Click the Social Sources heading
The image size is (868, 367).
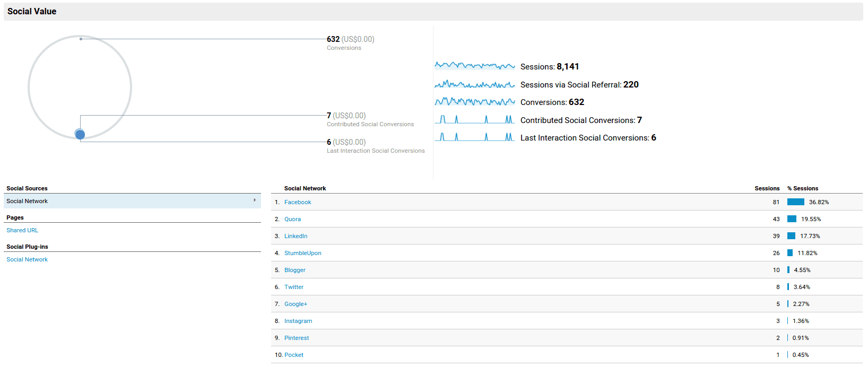(27, 188)
